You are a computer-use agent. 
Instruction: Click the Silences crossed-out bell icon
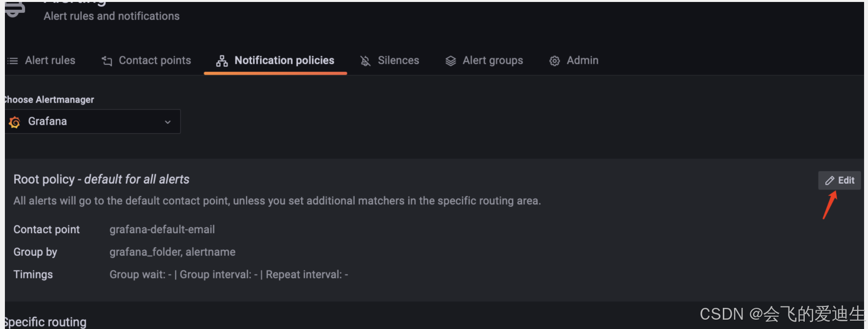tap(365, 61)
